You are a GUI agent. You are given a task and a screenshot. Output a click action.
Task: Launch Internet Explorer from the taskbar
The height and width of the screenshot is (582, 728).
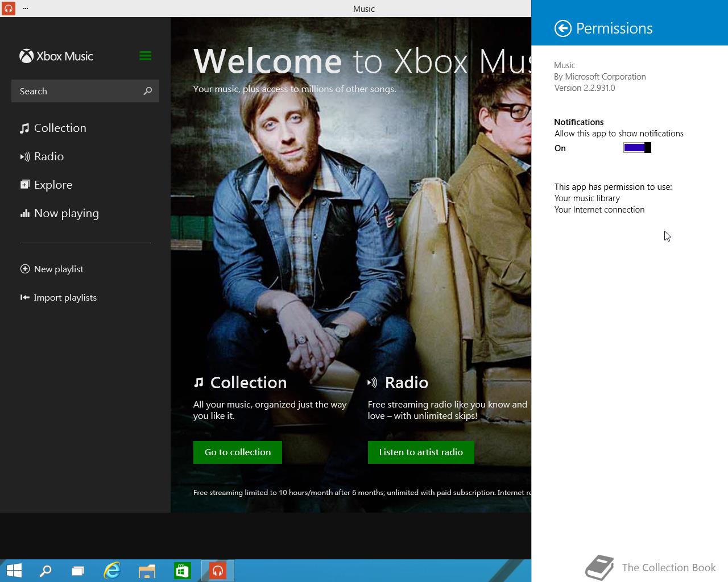pyautogui.click(x=112, y=571)
